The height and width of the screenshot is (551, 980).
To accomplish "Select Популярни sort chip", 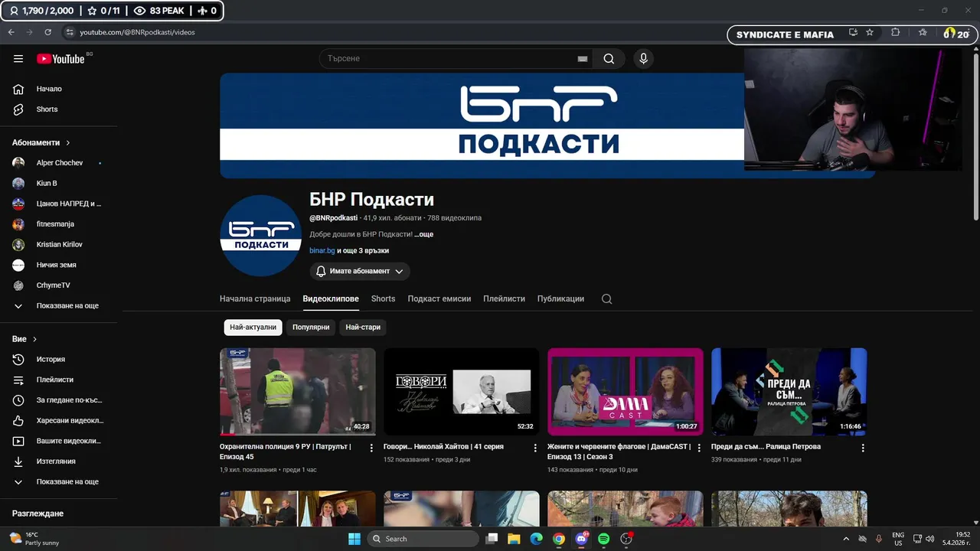I will click(x=311, y=327).
